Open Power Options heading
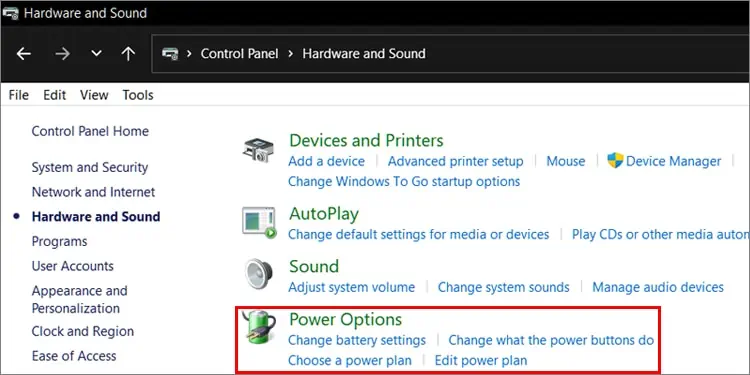Image resolution: width=750 pixels, height=375 pixels. (345, 319)
